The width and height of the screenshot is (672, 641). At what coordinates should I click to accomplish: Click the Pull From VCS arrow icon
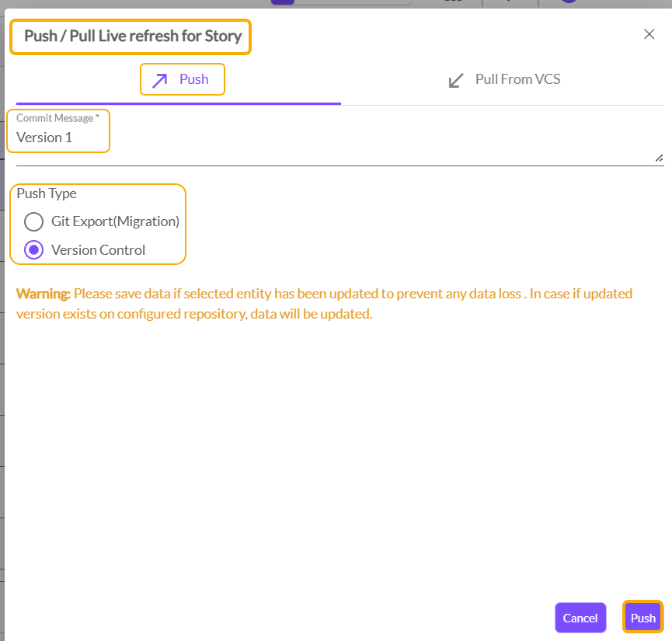click(457, 80)
